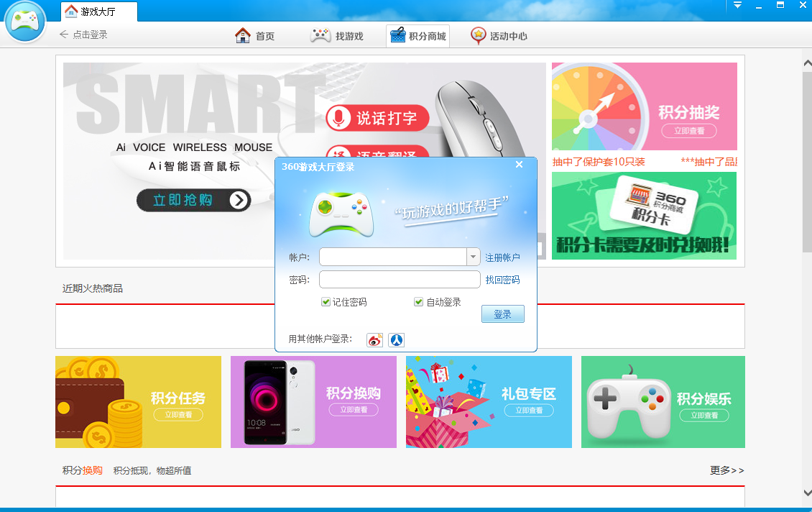Click 点击登录 link with back arrow

(83, 35)
